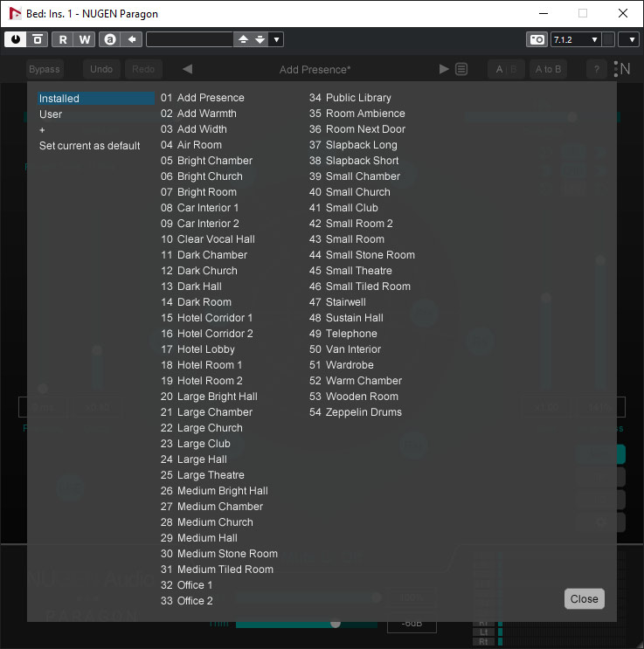
Task: Click the automation 'a' circle icon
Action: click(x=109, y=39)
